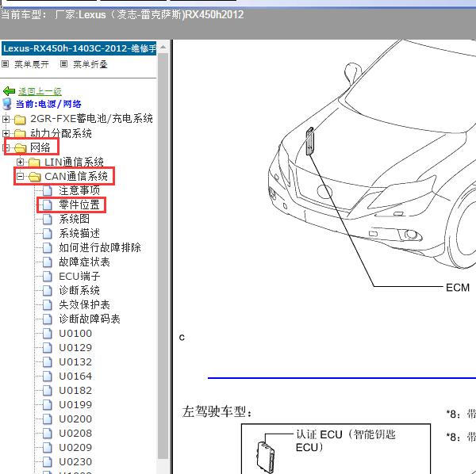Open the 零件位置 page
The height and width of the screenshot is (474, 476).
(79, 205)
